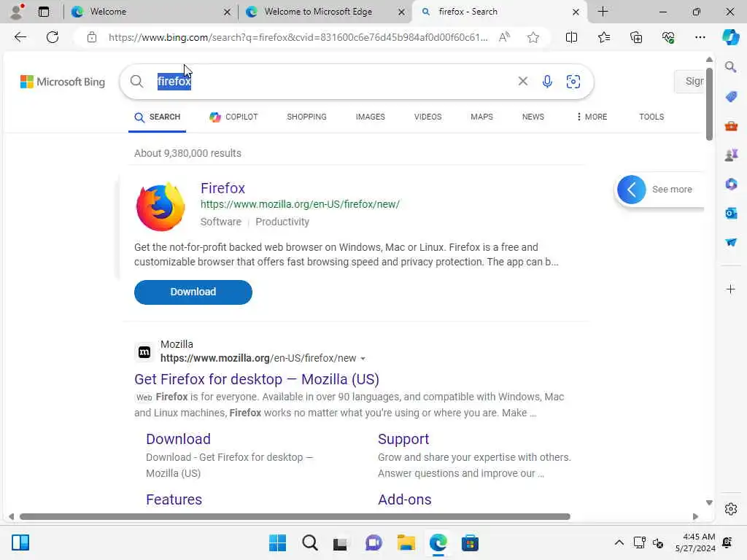Open the Firefox app result title

pos(222,188)
